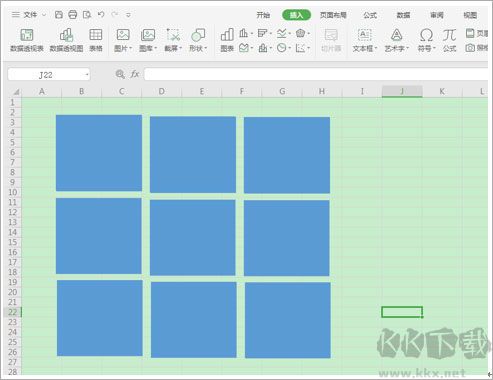Click the 符号 omega symbol icon
The image size is (493, 380).
tap(426, 35)
